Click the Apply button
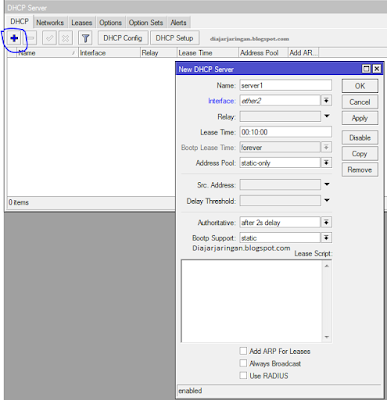Image resolution: width=387 pixels, height=400 pixels. [x=360, y=118]
